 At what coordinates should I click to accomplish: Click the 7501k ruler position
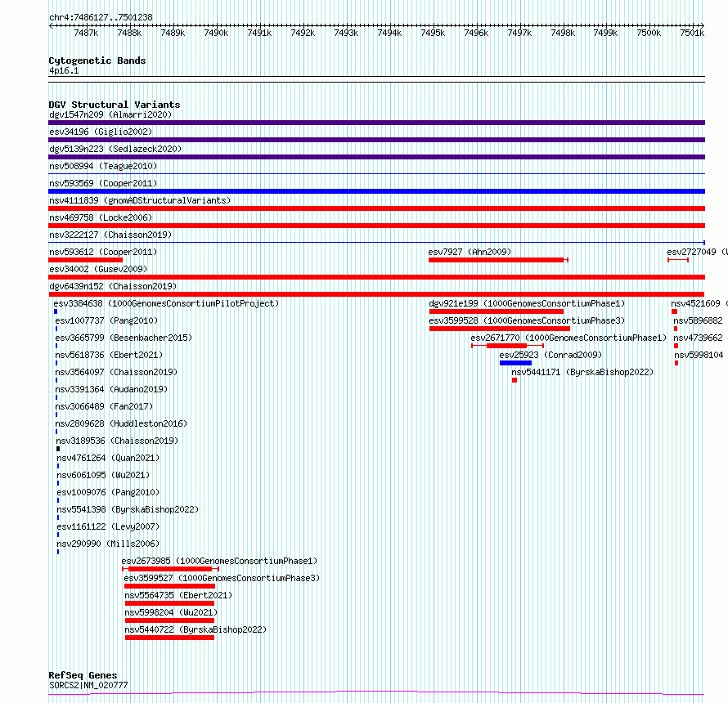tap(692, 33)
